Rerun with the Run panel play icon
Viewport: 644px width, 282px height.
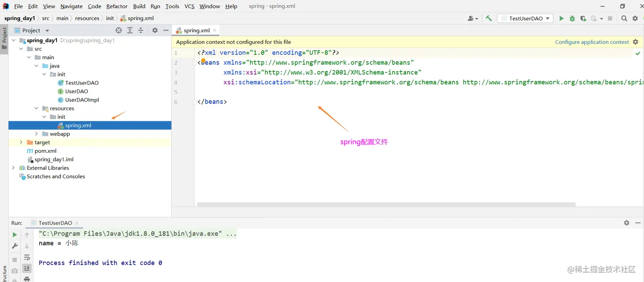15,235
